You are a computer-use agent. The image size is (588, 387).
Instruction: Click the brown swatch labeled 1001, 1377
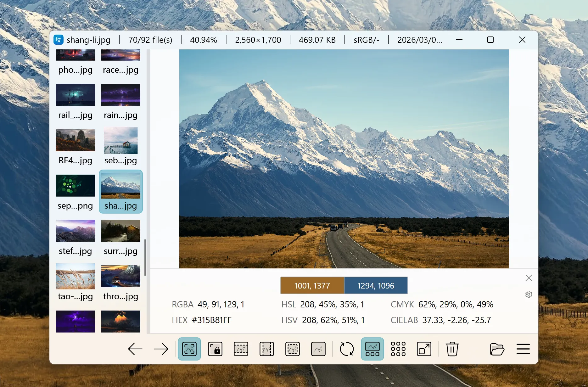312,286
